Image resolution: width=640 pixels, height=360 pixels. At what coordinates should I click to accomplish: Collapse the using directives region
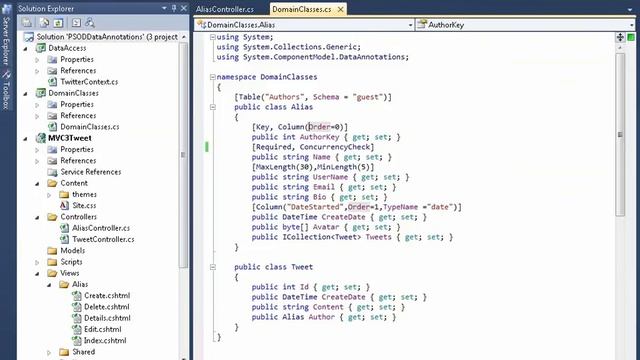[213, 37]
